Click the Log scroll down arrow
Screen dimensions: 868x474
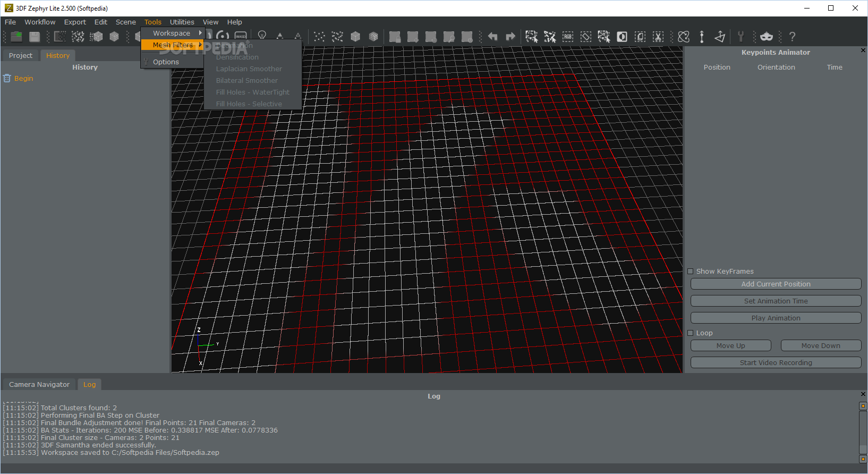863,459
